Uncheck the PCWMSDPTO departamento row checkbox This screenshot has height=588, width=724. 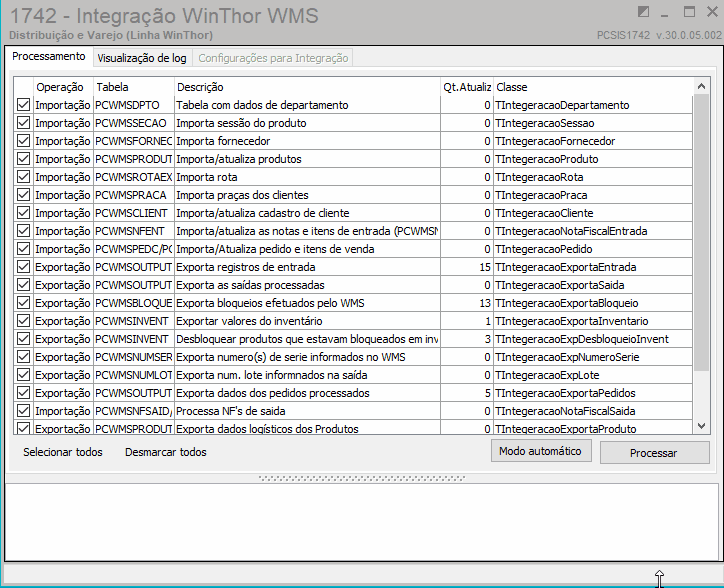coord(24,105)
